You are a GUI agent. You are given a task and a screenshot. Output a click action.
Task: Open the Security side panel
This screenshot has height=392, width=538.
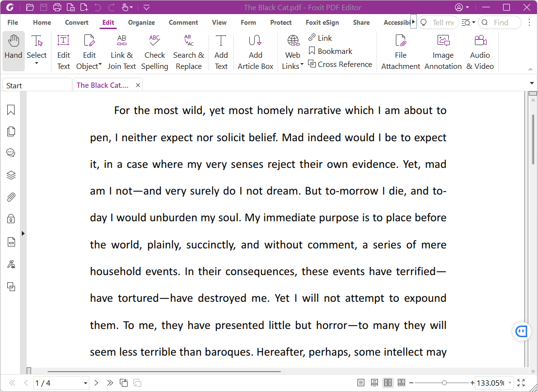11,219
